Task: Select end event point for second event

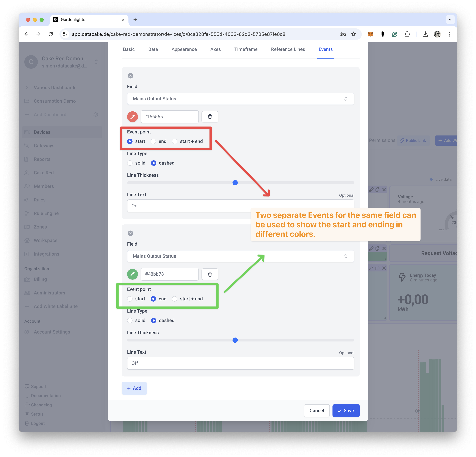Action: click(x=153, y=299)
